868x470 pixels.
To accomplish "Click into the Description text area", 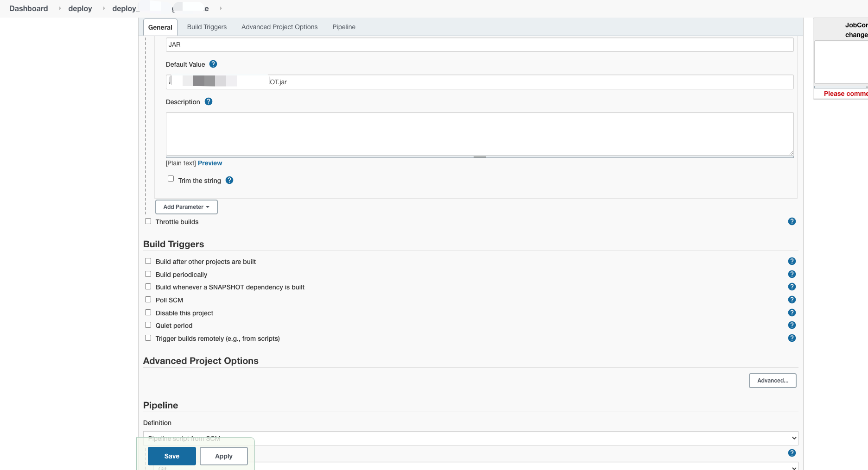I will pyautogui.click(x=480, y=134).
